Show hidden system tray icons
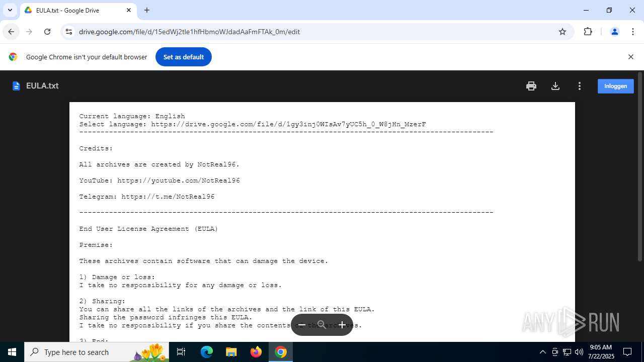Screen dimensions: 644x362 click(x=542, y=352)
